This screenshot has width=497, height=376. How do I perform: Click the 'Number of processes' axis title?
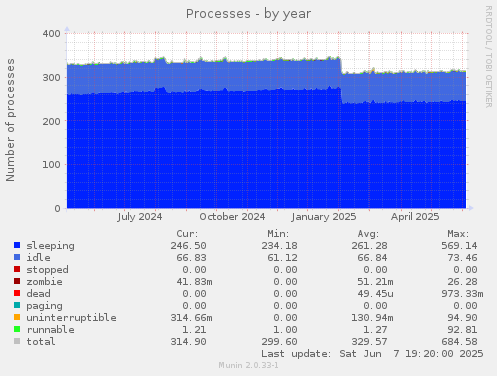(x=11, y=120)
